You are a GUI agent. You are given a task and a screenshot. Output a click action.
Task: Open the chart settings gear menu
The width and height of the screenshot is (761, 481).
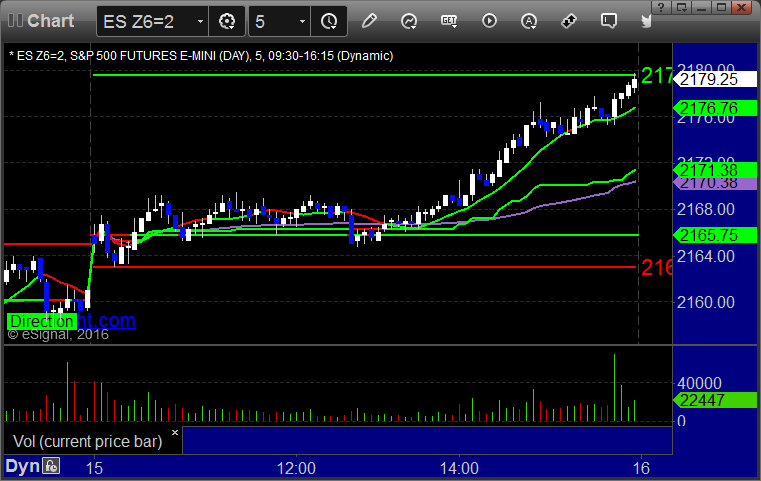pos(227,21)
